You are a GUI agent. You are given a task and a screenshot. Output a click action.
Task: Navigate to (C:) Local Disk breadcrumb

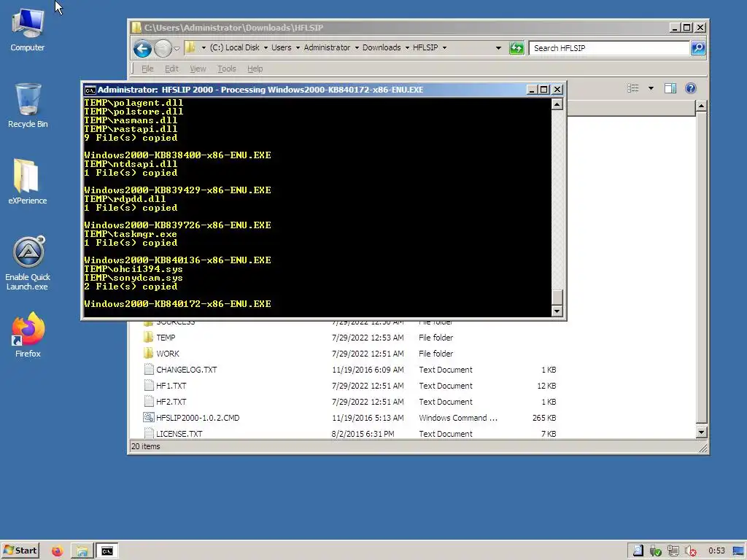[235, 47]
